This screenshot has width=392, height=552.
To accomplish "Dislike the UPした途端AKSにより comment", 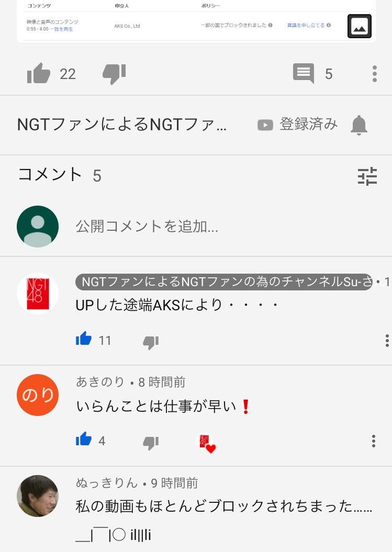I will coord(151,342).
